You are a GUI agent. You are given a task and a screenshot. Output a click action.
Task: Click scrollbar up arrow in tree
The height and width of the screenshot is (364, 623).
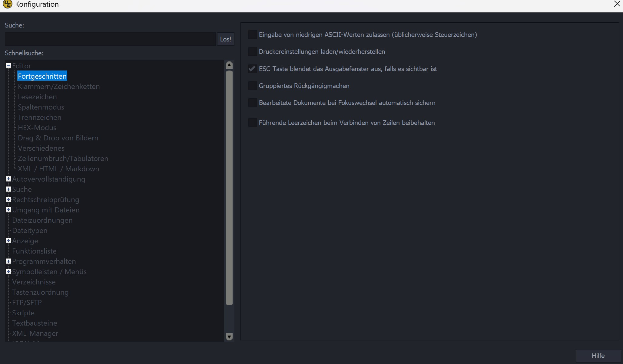[x=229, y=65]
